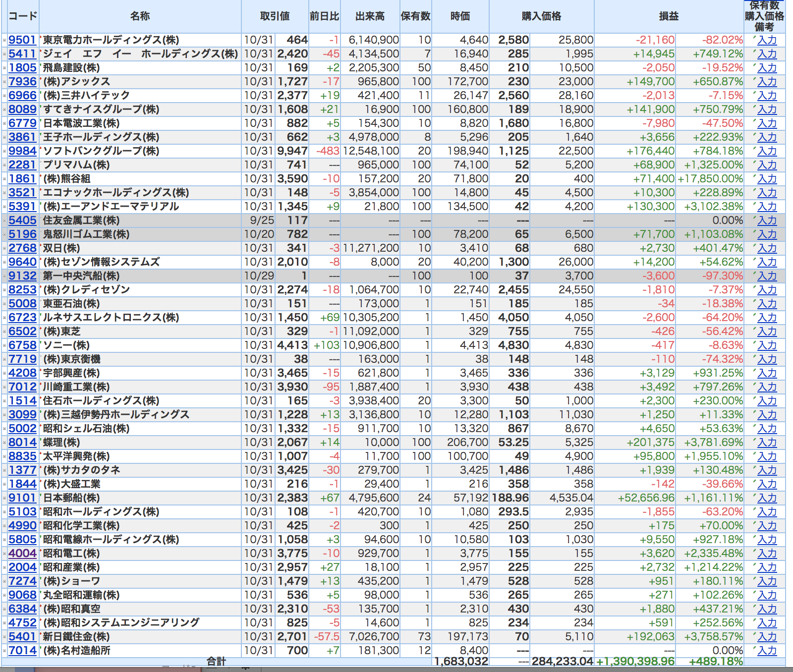This screenshot has height=672, width=793.
Task: Open stock code 5401 新日鐵住金 link
Action: point(22,637)
